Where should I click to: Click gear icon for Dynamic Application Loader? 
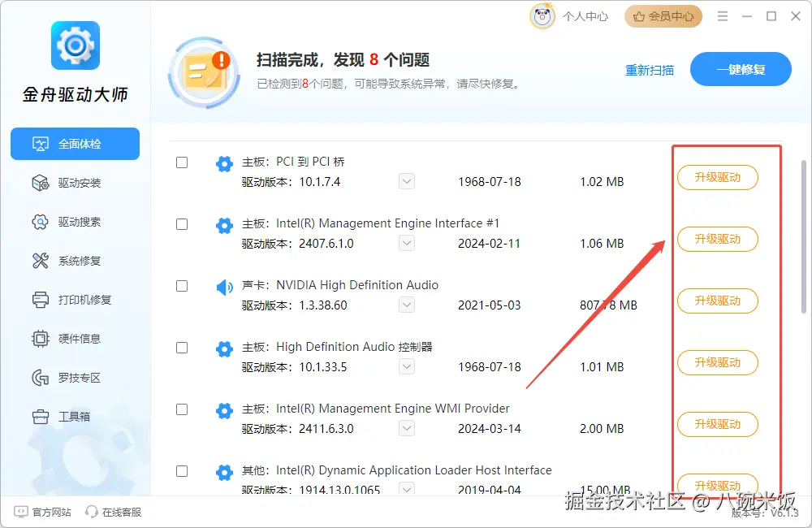click(224, 472)
